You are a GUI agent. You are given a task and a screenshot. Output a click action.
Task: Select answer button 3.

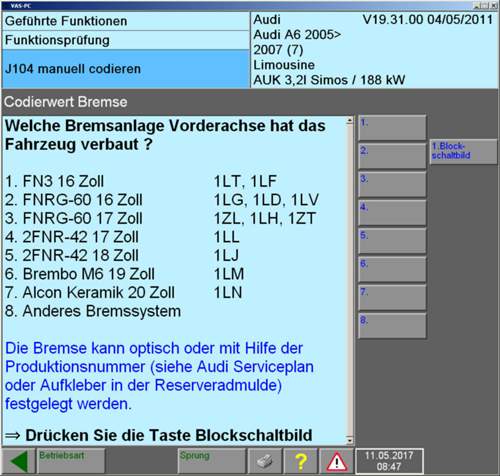pyautogui.click(x=392, y=184)
